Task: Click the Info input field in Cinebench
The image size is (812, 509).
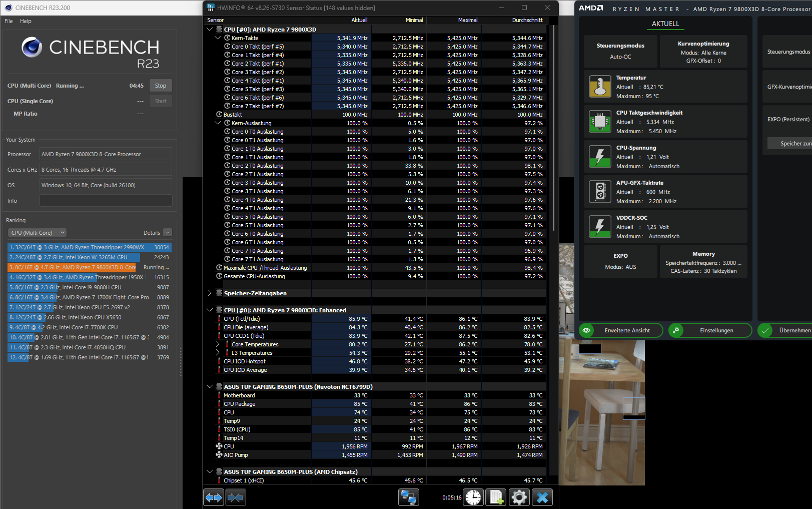Action: [x=106, y=201]
